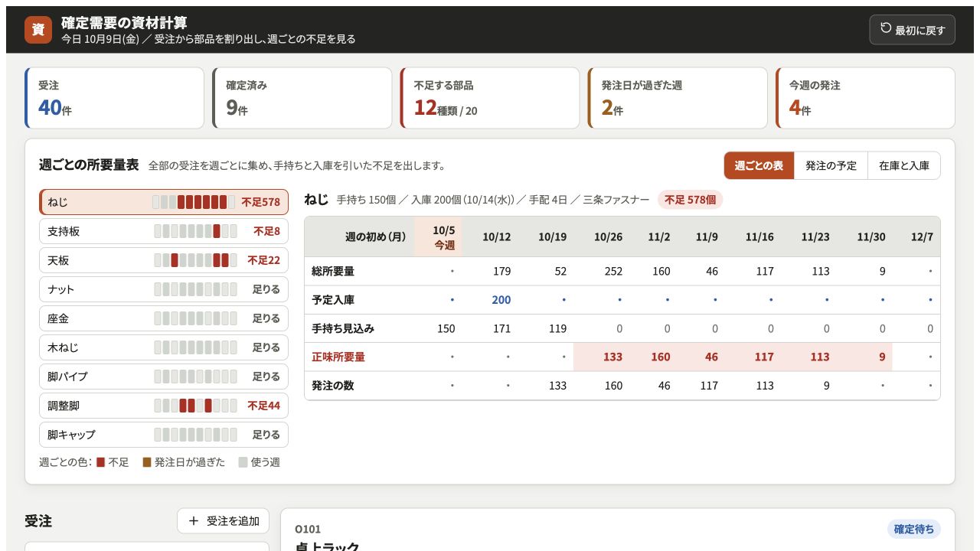The height and width of the screenshot is (551, 980).
Task: Click the 手持ち見込み value 171
Action: (x=501, y=328)
